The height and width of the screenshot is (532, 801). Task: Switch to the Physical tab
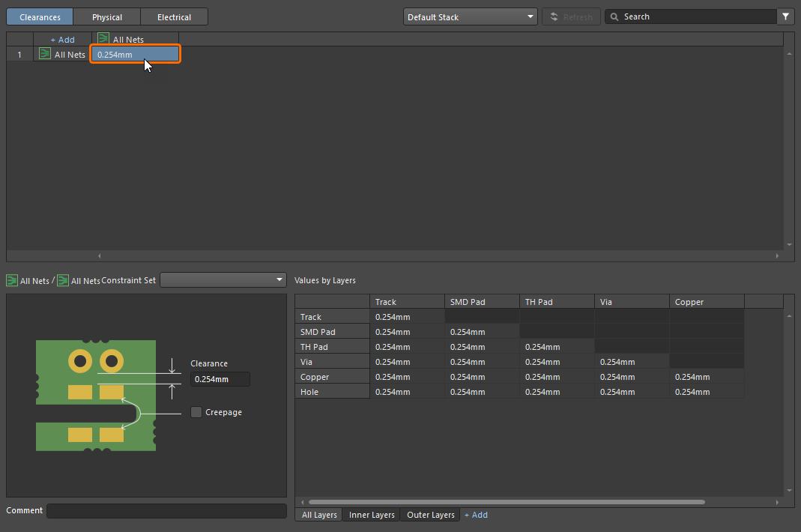[x=107, y=16]
